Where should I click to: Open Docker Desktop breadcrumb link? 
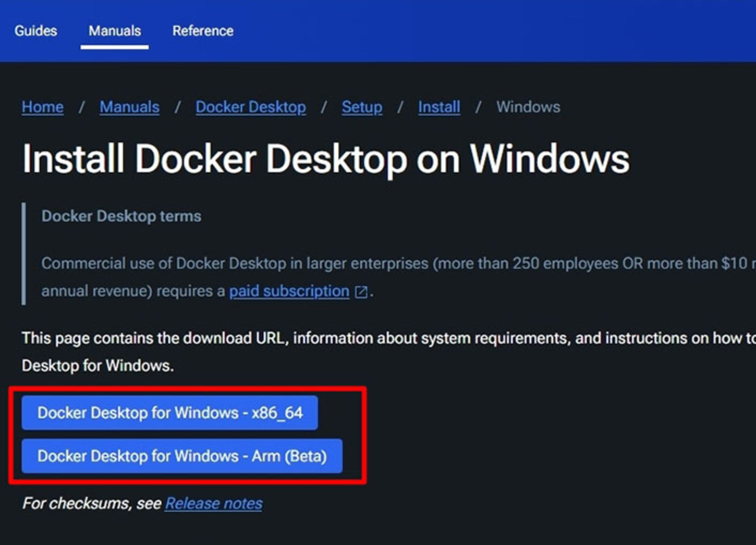pyautogui.click(x=251, y=107)
